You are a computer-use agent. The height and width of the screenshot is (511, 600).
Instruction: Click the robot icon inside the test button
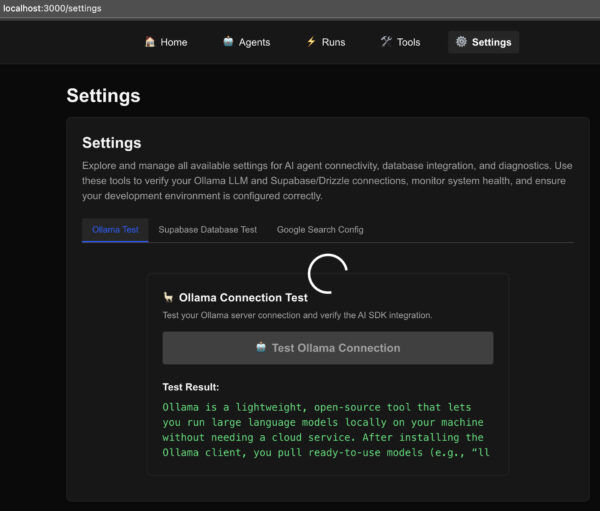[x=261, y=348]
